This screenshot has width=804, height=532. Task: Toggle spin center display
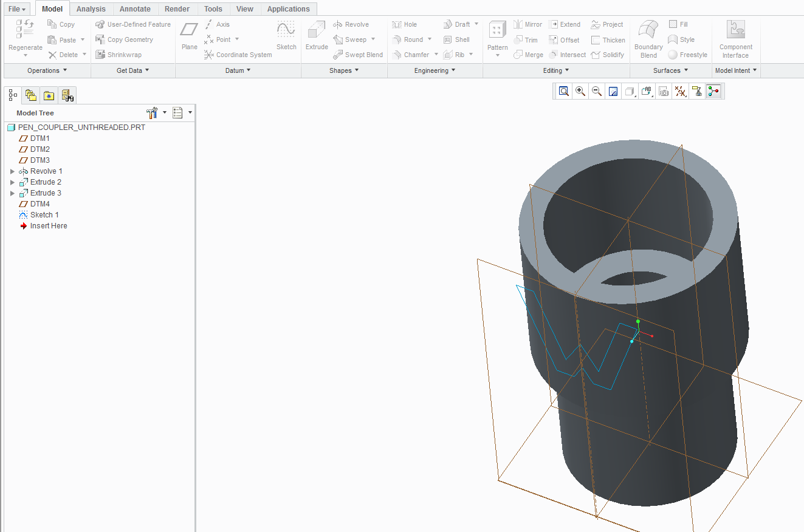pos(713,91)
